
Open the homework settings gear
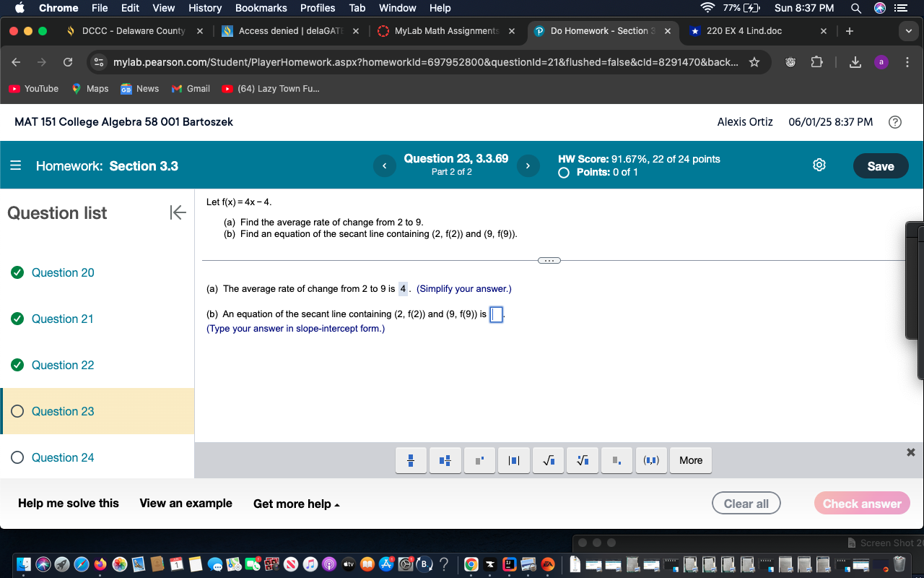tap(819, 165)
